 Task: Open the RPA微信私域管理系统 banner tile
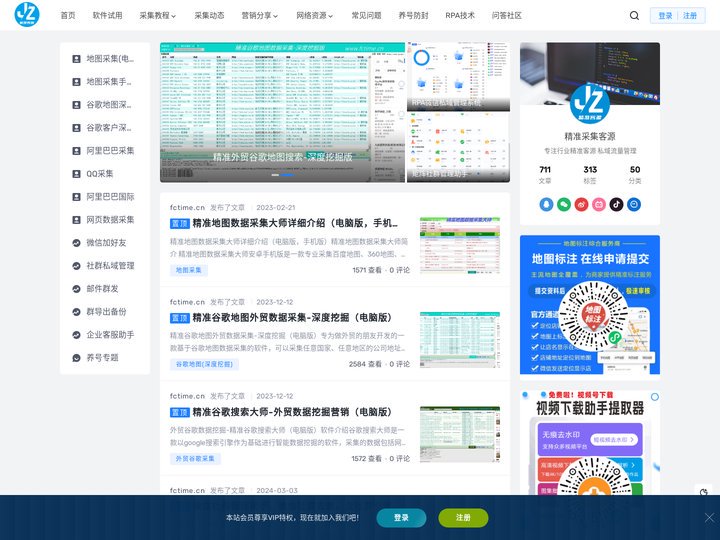pos(458,77)
